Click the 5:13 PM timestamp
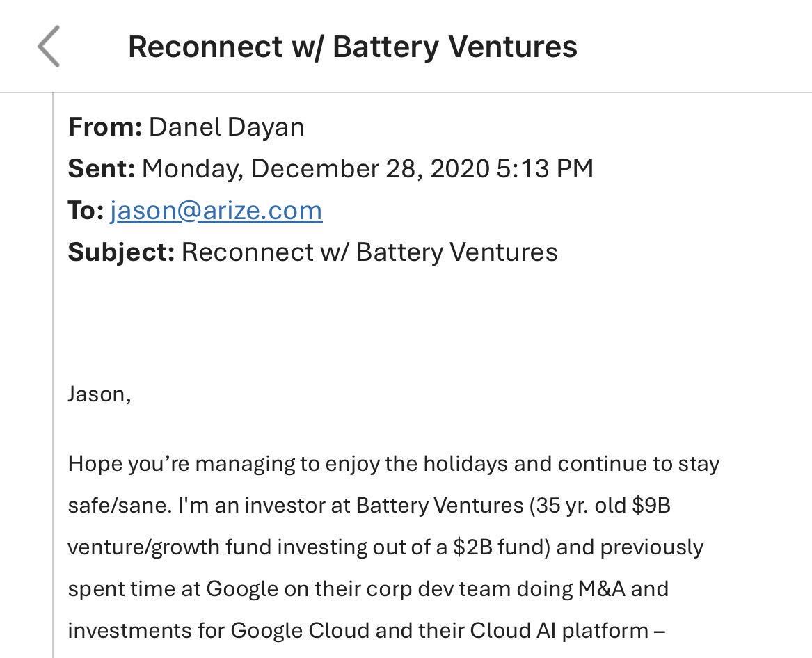 pos(545,169)
